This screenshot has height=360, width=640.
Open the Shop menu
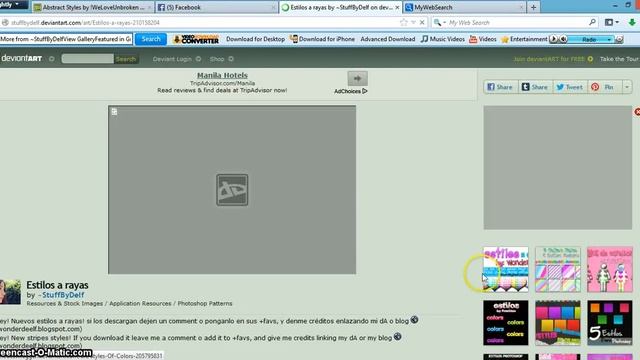[221, 59]
